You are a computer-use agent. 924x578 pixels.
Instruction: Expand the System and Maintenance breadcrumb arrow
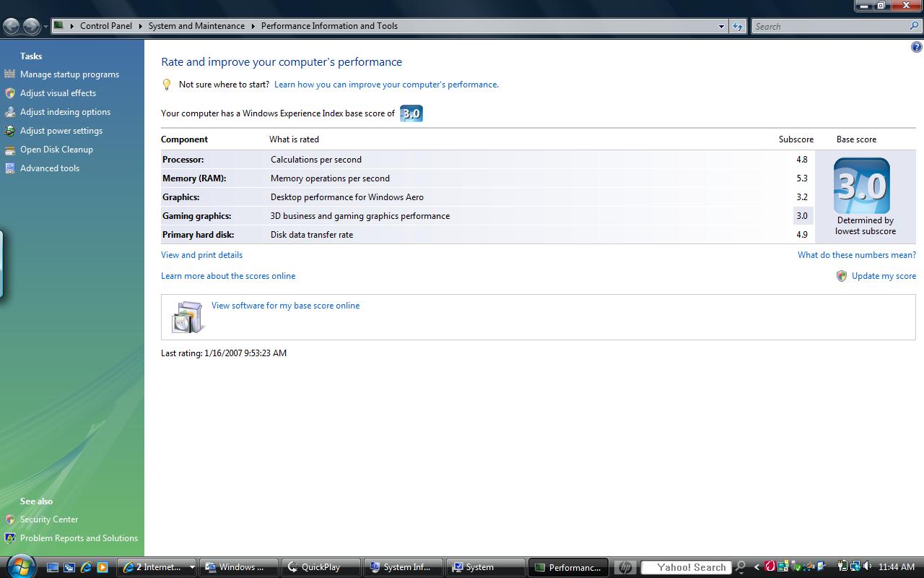(x=253, y=26)
